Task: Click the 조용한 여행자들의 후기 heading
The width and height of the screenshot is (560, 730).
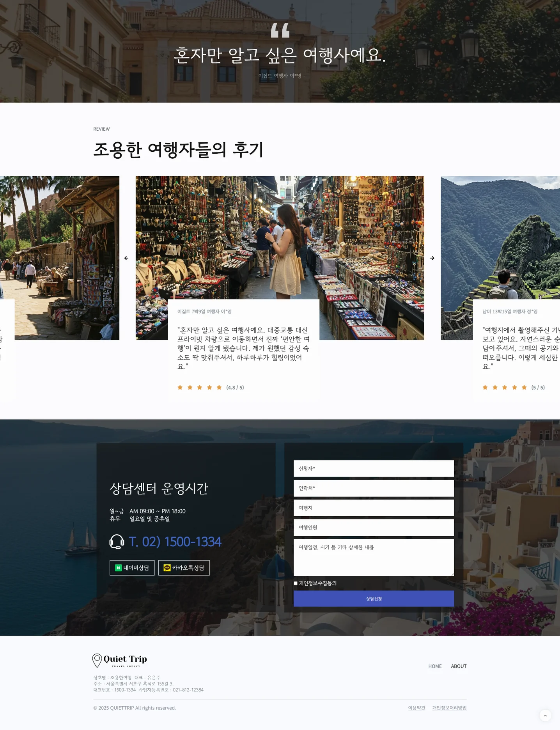Action: [179, 150]
